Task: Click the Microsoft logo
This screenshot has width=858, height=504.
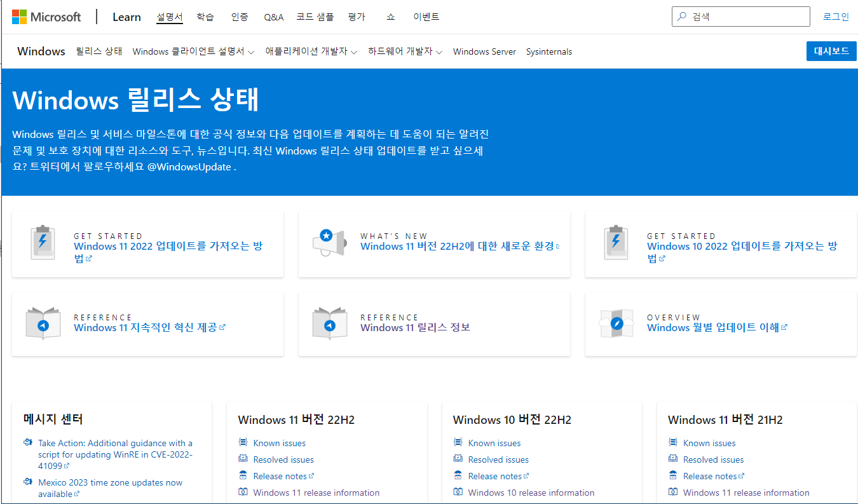Action: click(x=46, y=17)
